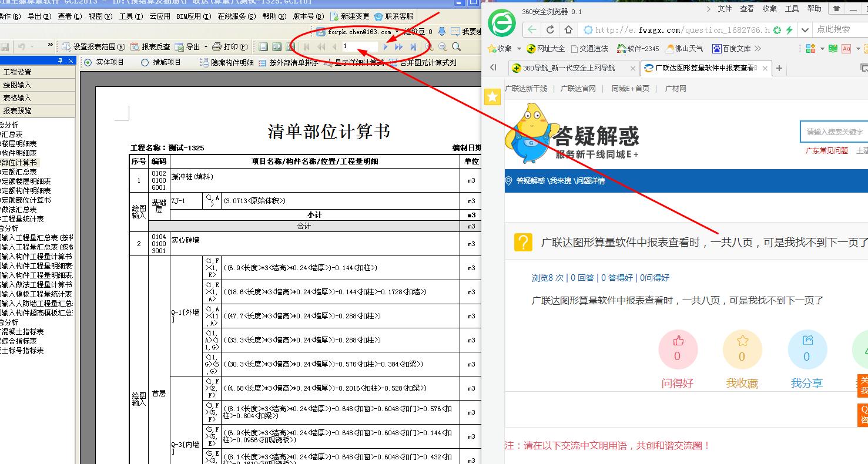The image size is (868, 464).
Task: Jump forward several pages with double arrow
Action: pyautogui.click(x=399, y=47)
